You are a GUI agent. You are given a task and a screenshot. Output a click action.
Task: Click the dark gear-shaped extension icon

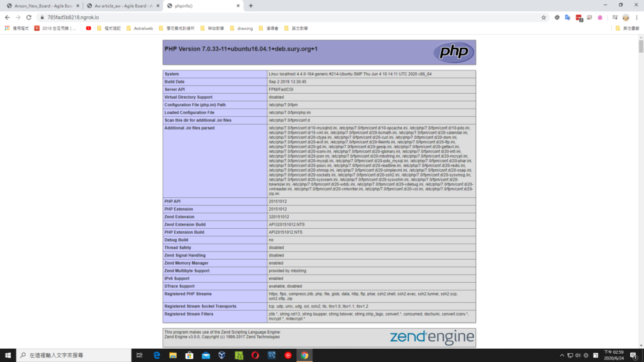point(557,18)
